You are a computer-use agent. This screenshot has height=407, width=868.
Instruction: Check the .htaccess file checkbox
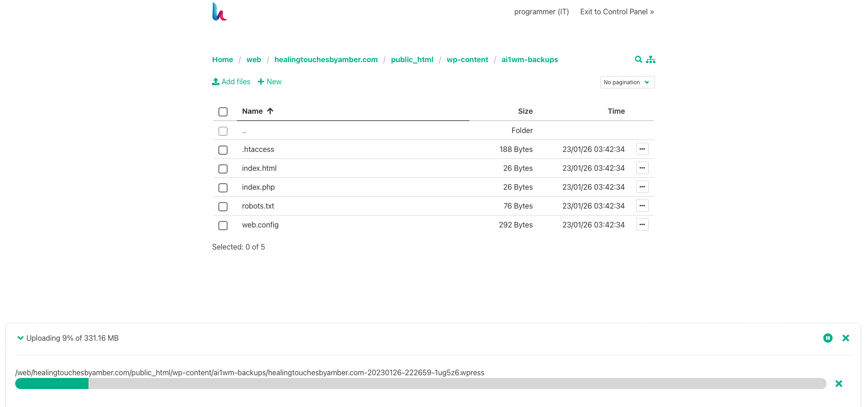pyautogui.click(x=223, y=150)
